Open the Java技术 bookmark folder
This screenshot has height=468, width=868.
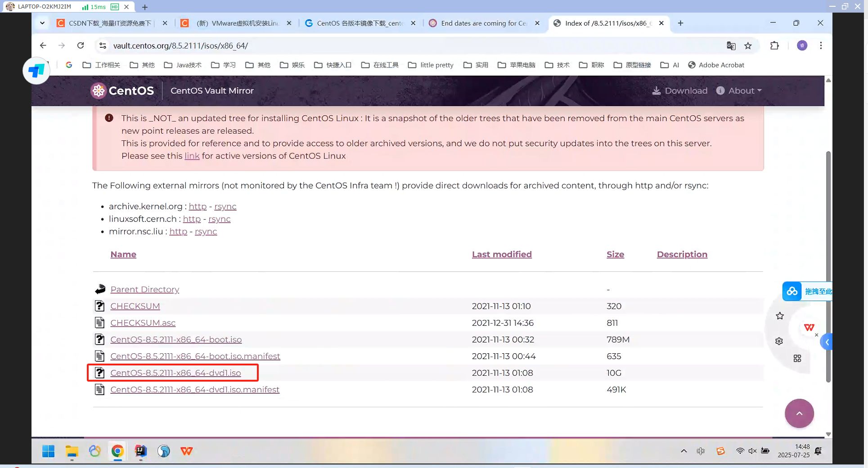[x=183, y=65]
